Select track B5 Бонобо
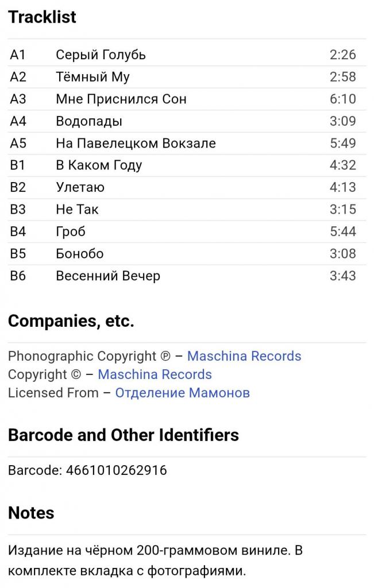Screen dimensions: 374x588 [x=187, y=253]
